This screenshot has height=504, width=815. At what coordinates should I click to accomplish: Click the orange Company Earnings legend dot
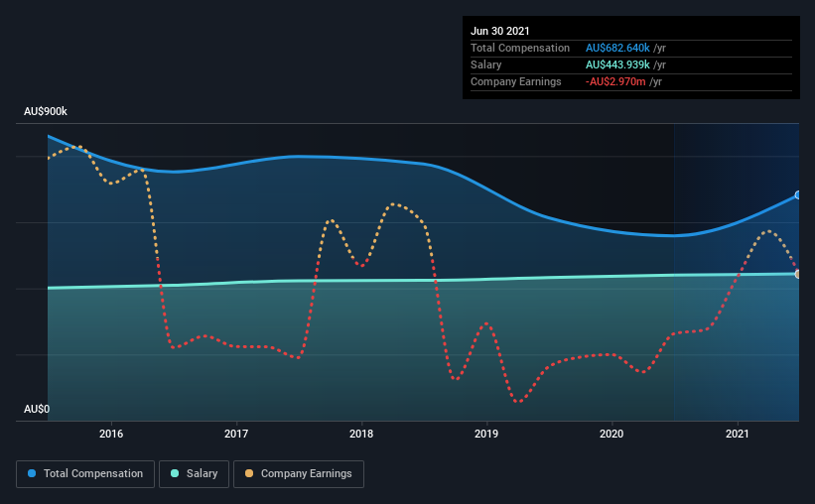tap(249, 473)
